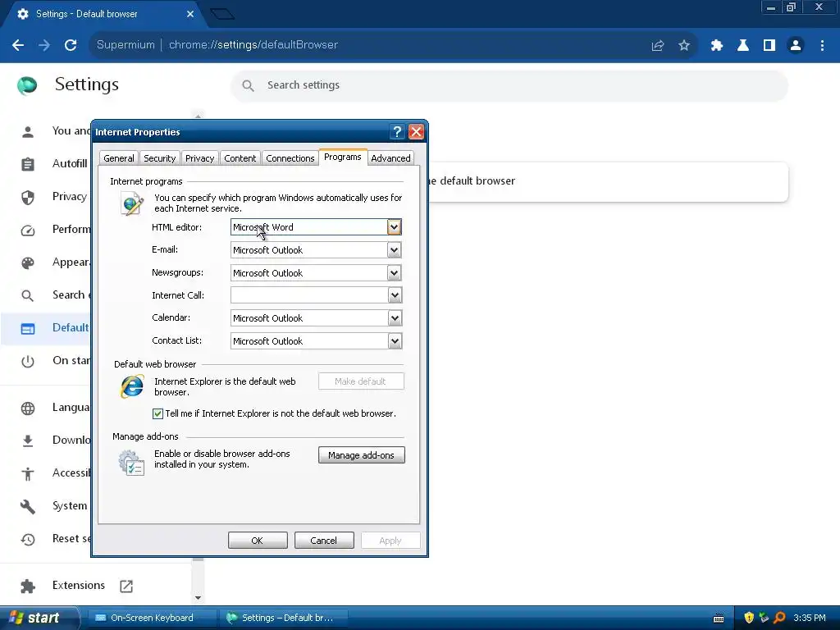Image resolution: width=840 pixels, height=630 pixels.
Task: Open Accessibility person icon
Action: [x=28, y=473]
